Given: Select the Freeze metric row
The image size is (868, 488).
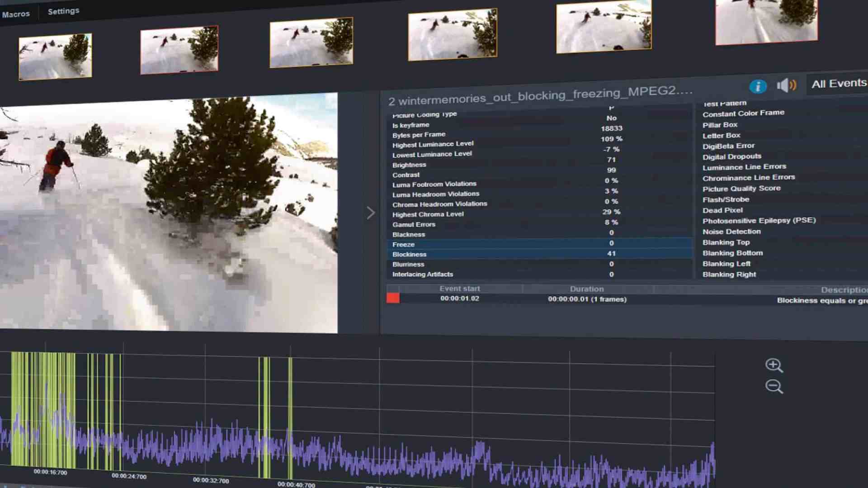Looking at the screenshot, I should click(x=497, y=244).
